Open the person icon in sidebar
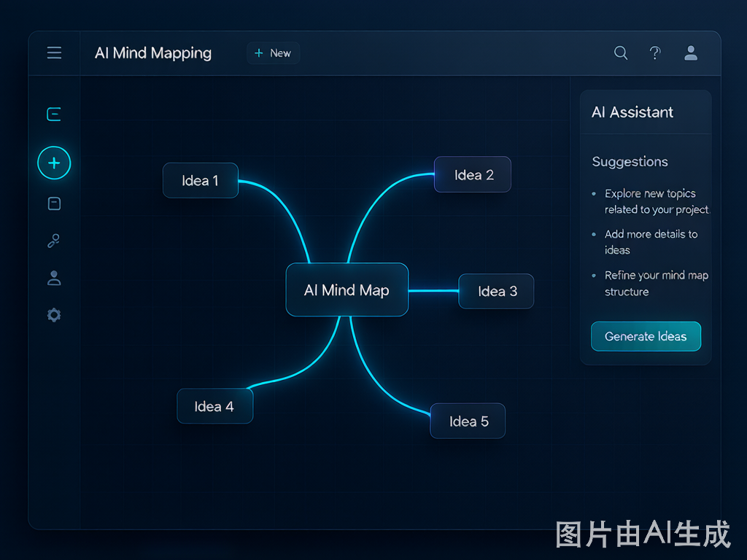The image size is (747, 560). [x=54, y=278]
